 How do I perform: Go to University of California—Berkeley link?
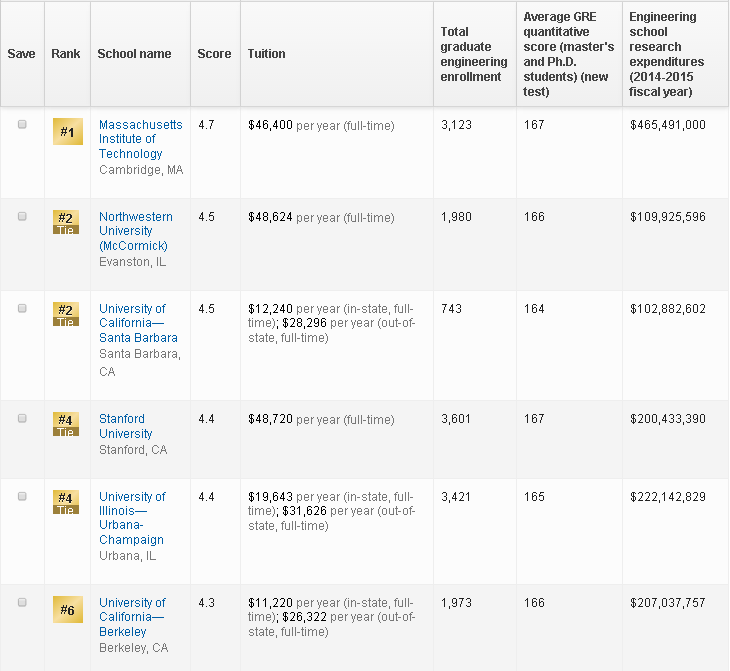tap(132, 617)
